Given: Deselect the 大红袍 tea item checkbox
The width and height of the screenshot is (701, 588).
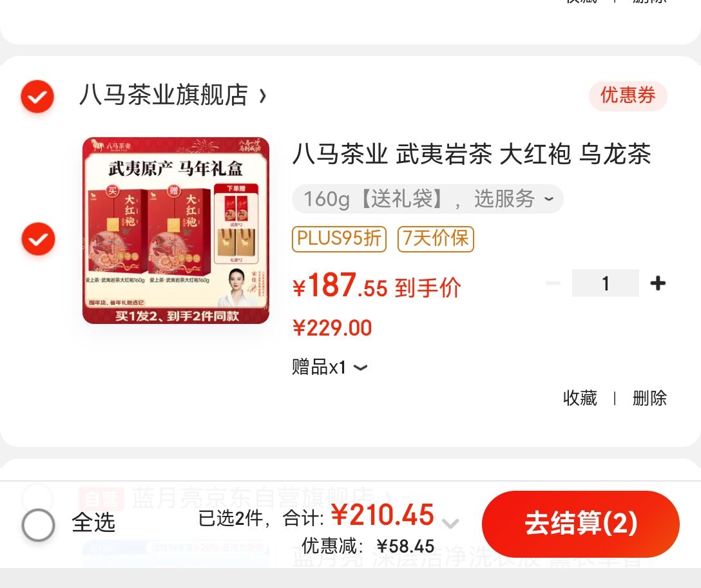Looking at the screenshot, I should click(x=38, y=239).
